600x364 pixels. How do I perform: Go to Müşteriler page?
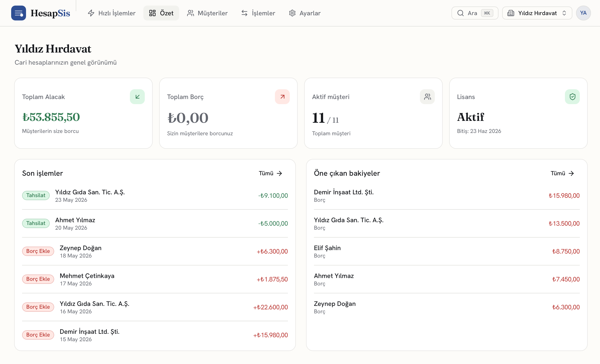click(207, 13)
